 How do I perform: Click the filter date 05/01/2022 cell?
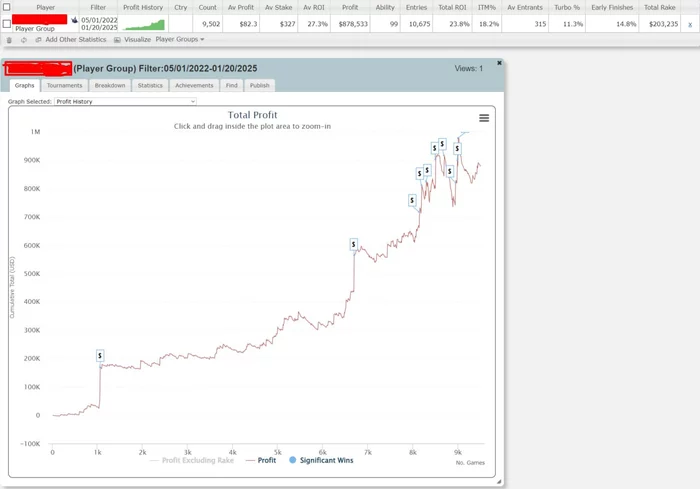pos(99,20)
